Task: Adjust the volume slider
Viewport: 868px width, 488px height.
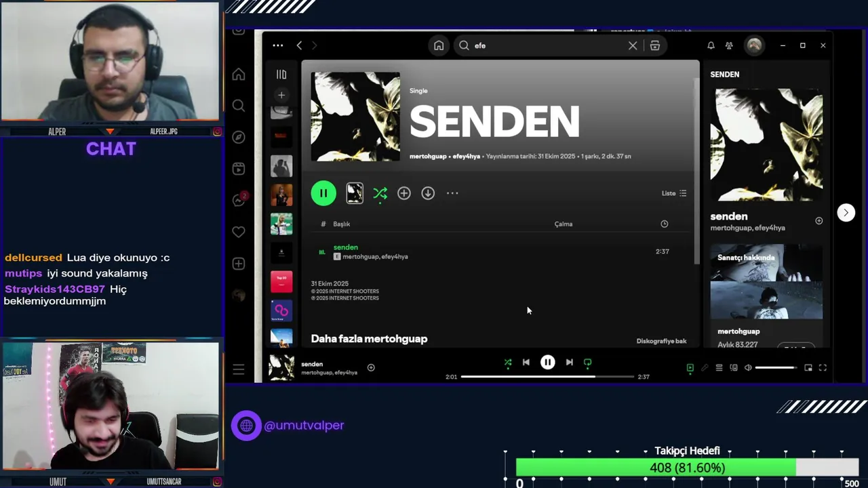Action: click(777, 368)
